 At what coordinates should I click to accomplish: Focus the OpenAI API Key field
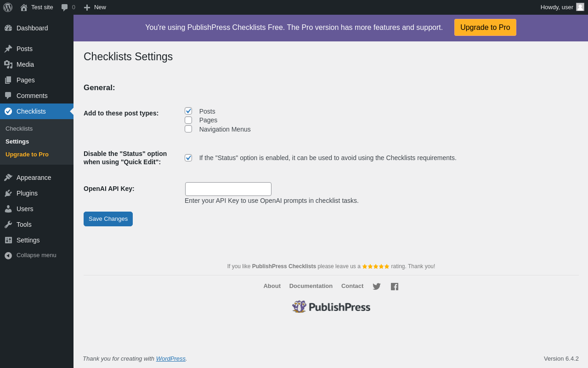tap(228, 189)
